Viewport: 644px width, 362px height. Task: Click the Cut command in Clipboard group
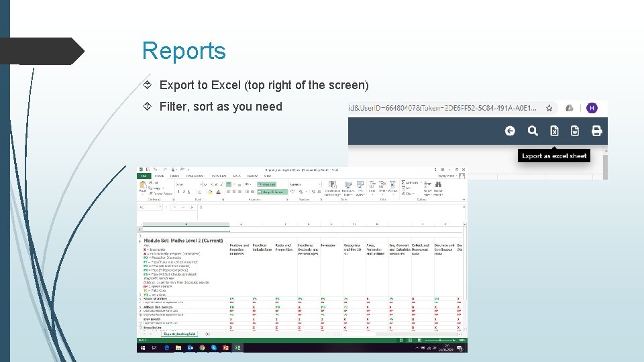(154, 182)
